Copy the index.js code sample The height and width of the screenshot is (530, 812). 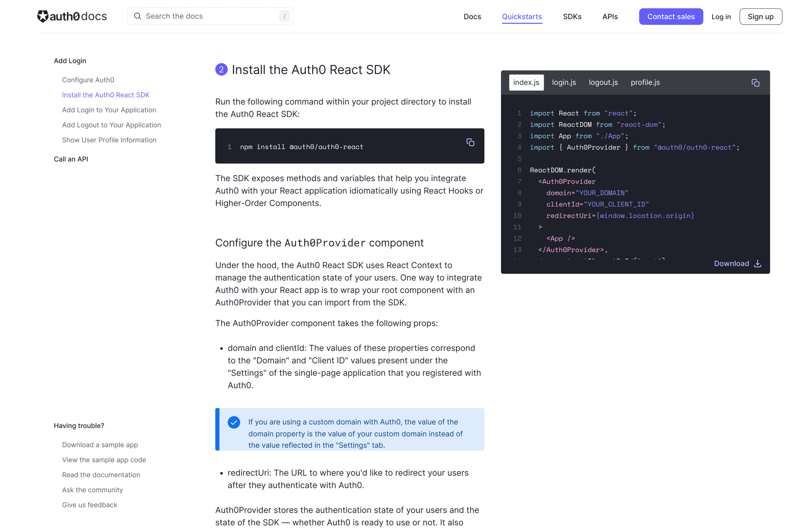pyautogui.click(x=755, y=83)
